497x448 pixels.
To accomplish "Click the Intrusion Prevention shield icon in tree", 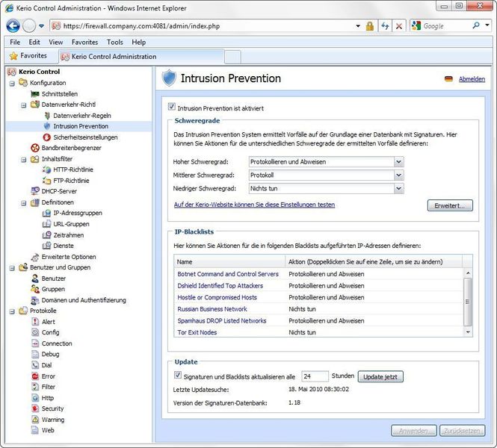I will 47,126.
